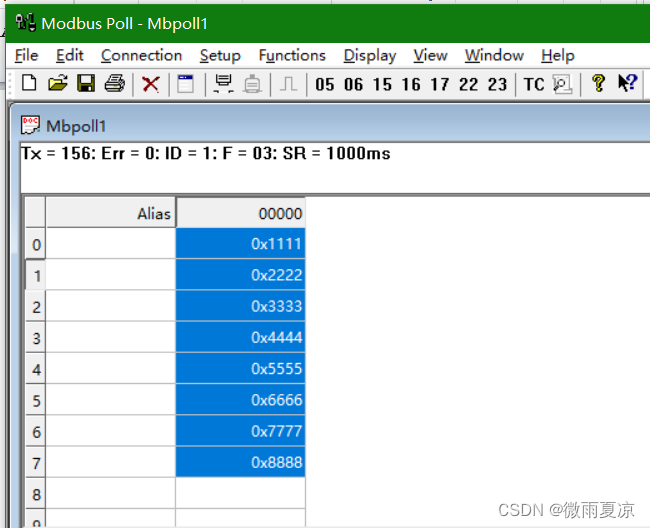Image resolution: width=650 pixels, height=528 pixels.
Task: Select cell with value 0x3333
Action: coord(240,306)
